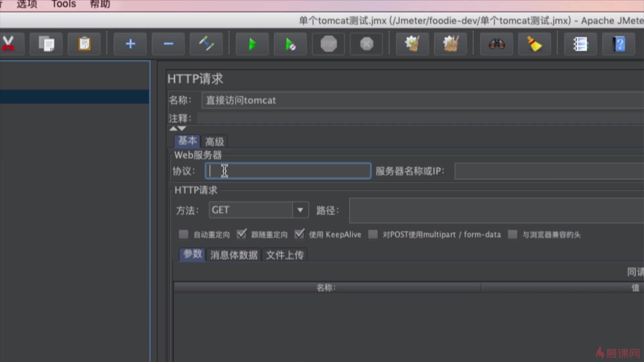Click the minus collapse-all icon
Screen dimensions: 644x362
pos(168,44)
